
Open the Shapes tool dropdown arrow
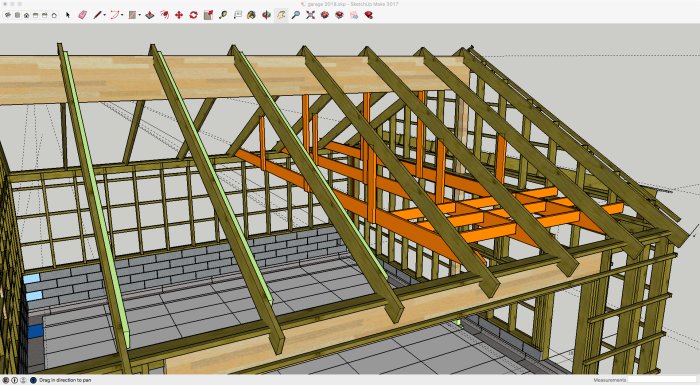pyautogui.click(x=140, y=16)
